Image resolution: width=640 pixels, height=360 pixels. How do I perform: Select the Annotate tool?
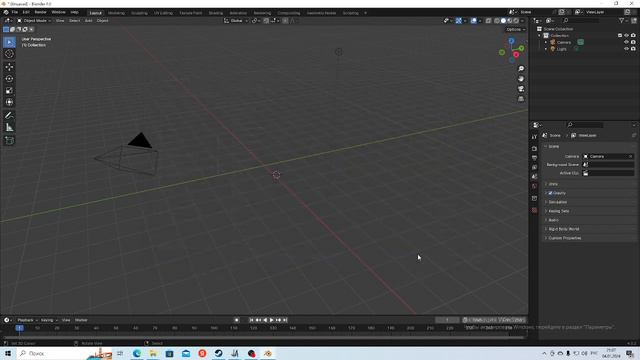pyautogui.click(x=9, y=116)
